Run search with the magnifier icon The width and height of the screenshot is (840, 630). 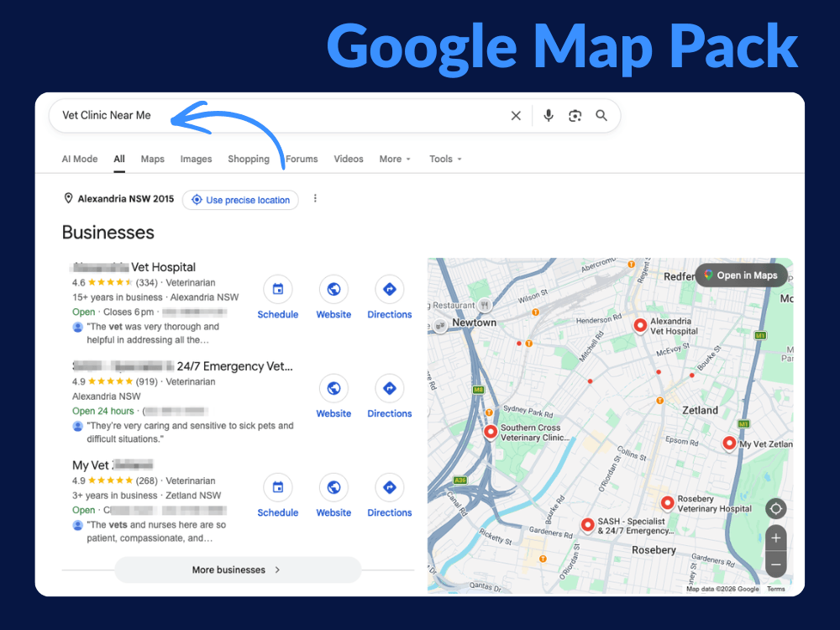coord(601,116)
